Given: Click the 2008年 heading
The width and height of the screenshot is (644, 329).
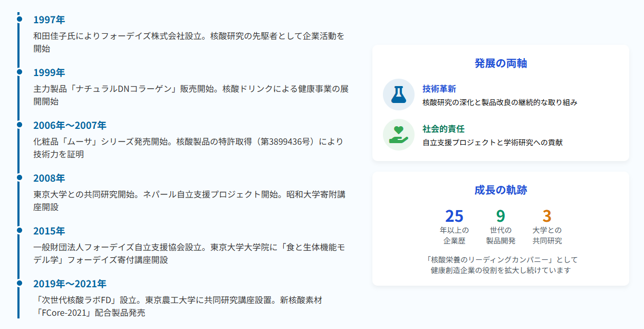Looking at the screenshot, I should click(49, 178).
